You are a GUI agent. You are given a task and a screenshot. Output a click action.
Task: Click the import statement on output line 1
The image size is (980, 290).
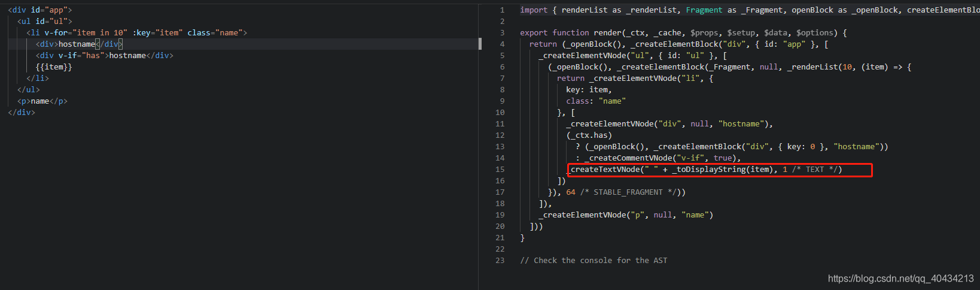coord(750,10)
